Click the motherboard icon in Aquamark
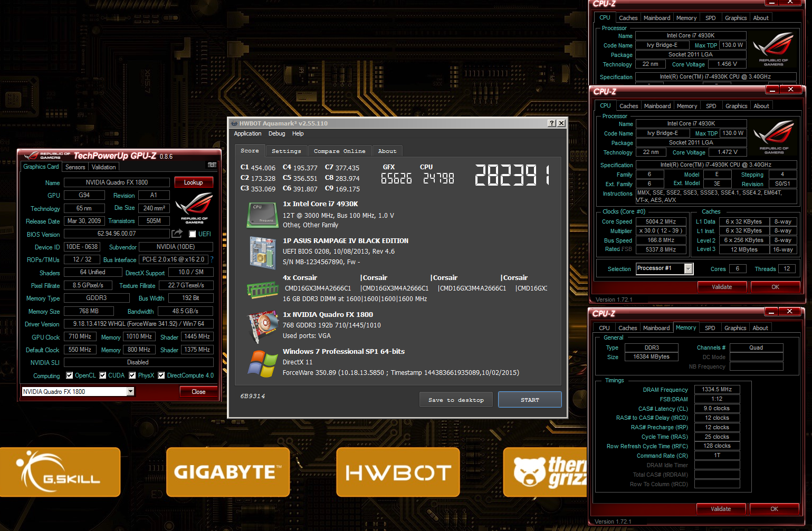 tap(262, 253)
